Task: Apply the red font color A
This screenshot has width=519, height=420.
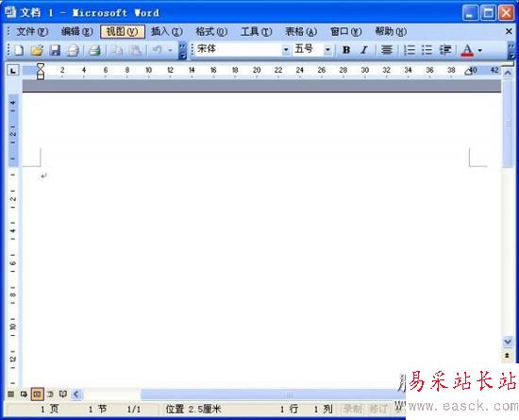Action: pos(467,50)
